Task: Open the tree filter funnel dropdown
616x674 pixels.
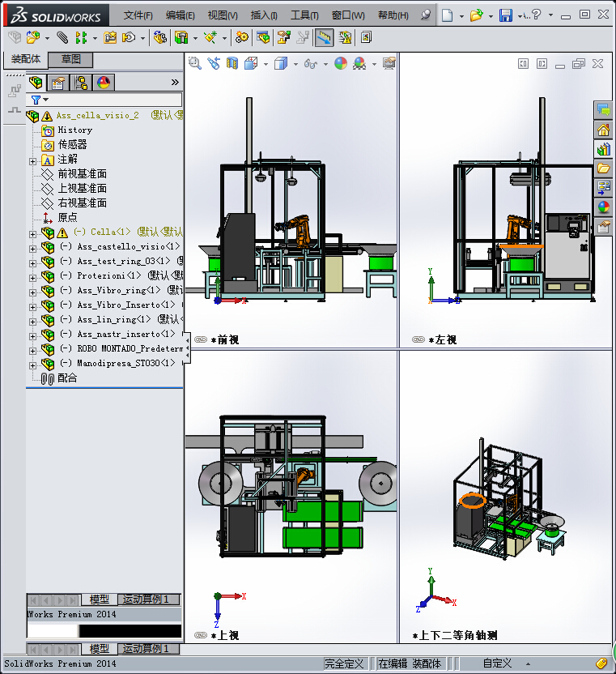Action: pyautogui.click(x=40, y=100)
